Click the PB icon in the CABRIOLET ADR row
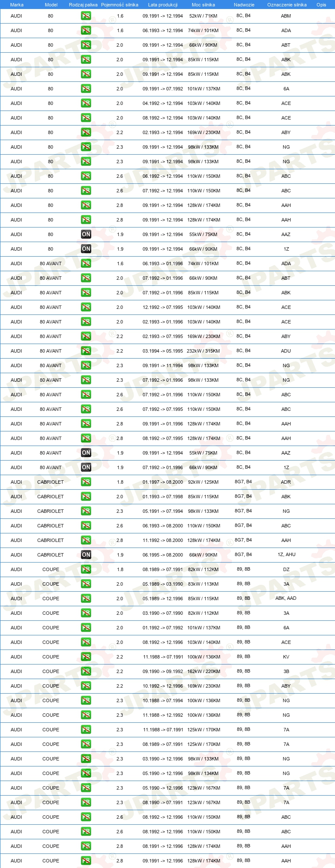Viewport: 335px width, 868px height. [86, 482]
